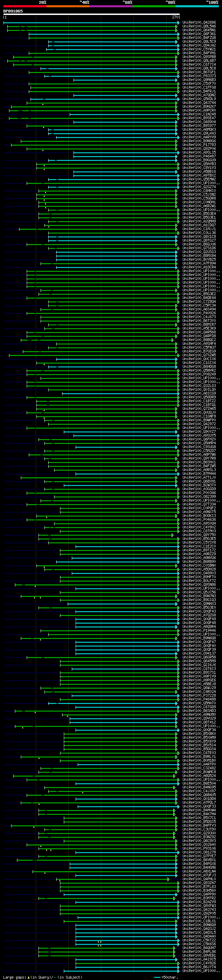The height and width of the screenshot is (980, 222).
Task: Select hit UniRef100_B4QUH7
Action: tap(199, 948)
